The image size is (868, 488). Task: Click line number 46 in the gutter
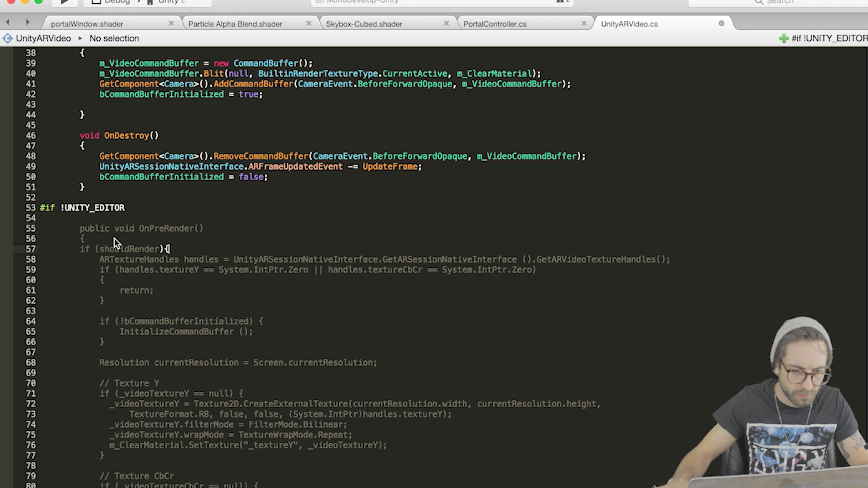click(31, 136)
